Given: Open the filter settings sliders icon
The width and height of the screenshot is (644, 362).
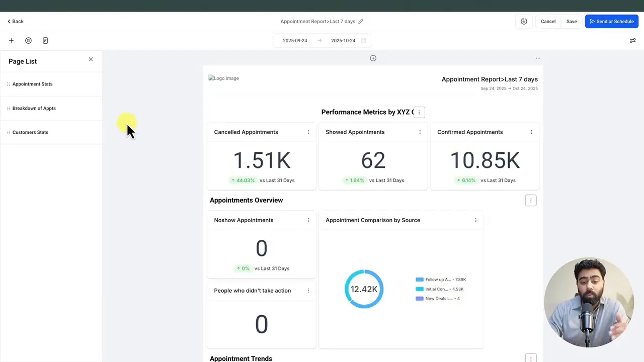Looking at the screenshot, I should (x=632, y=40).
